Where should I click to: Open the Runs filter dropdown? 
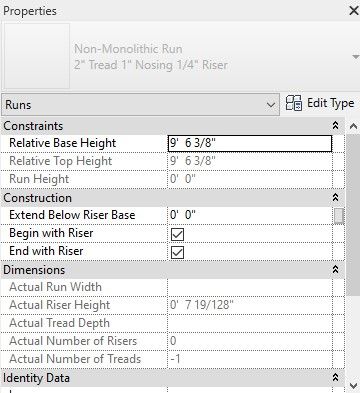(x=140, y=105)
